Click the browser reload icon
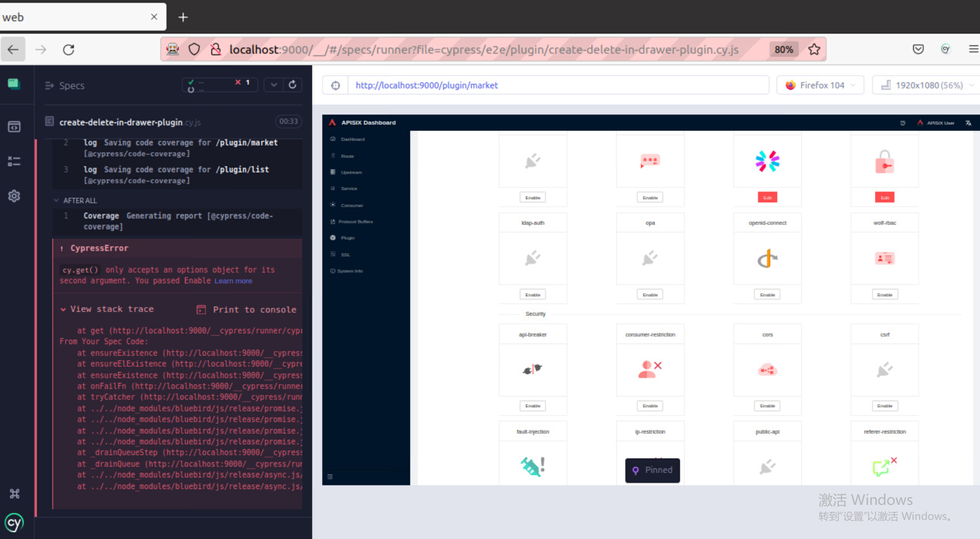The image size is (980, 539). [69, 50]
